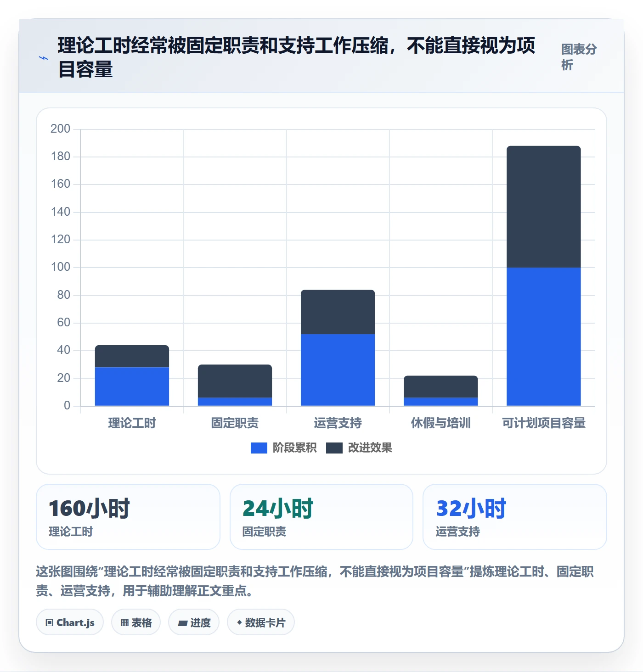Viewport: 643px width, 672px height.
Task: Toggle the 改进效果 legend color swatch
Action: click(x=334, y=448)
